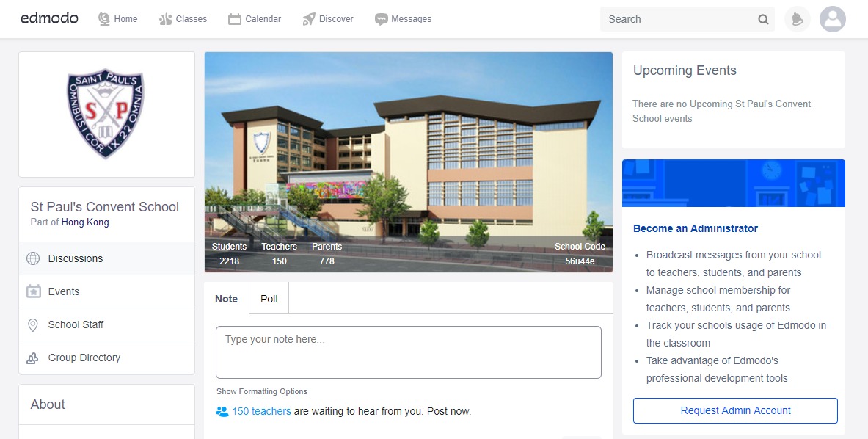View School Staff list
The image size is (868, 439).
pos(107,325)
